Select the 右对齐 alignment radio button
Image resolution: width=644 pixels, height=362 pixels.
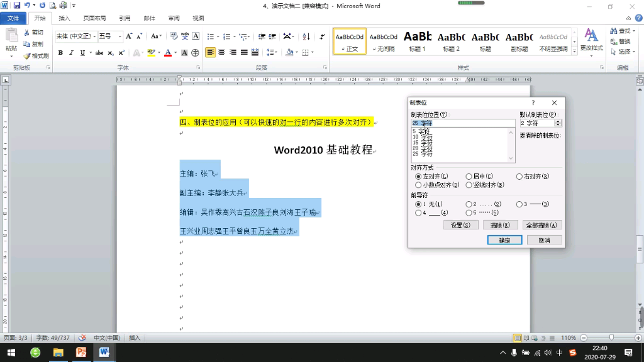coord(519,177)
